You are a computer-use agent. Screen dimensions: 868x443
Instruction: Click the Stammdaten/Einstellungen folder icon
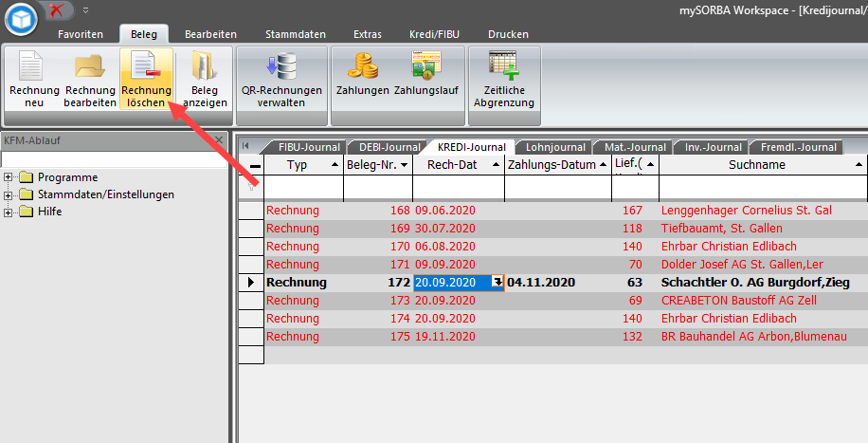(26, 194)
